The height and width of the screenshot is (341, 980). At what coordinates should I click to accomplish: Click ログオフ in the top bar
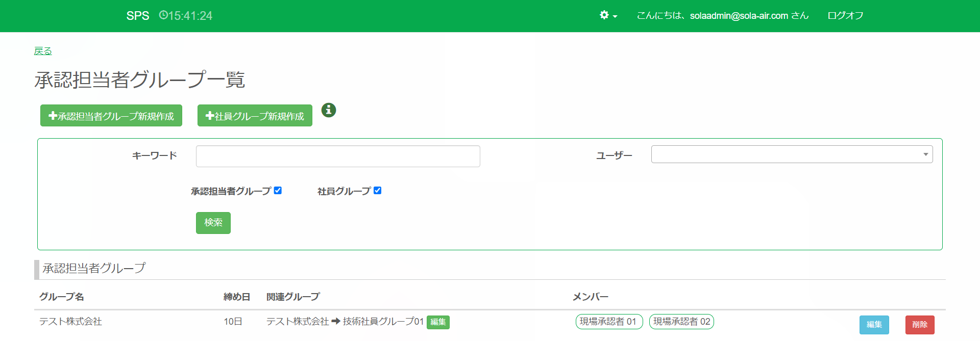(x=845, y=16)
